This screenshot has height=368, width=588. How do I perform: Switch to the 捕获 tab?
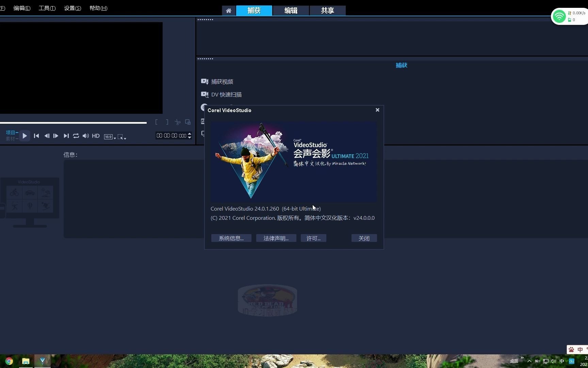tap(254, 11)
